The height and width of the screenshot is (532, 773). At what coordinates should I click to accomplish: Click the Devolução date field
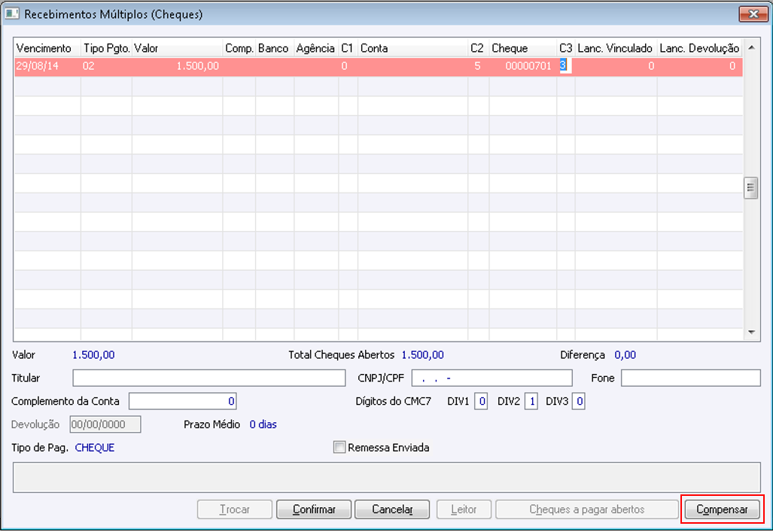pyautogui.click(x=105, y=424)
